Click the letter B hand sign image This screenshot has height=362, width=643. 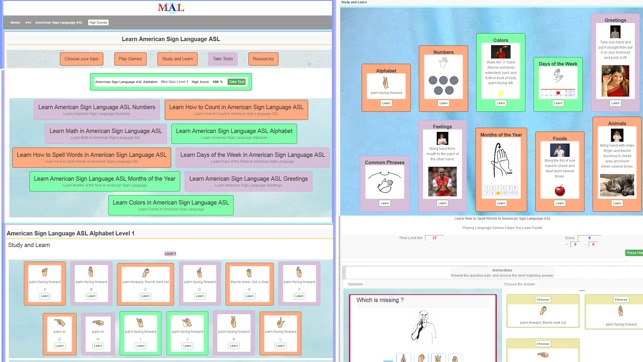point(91,272)
